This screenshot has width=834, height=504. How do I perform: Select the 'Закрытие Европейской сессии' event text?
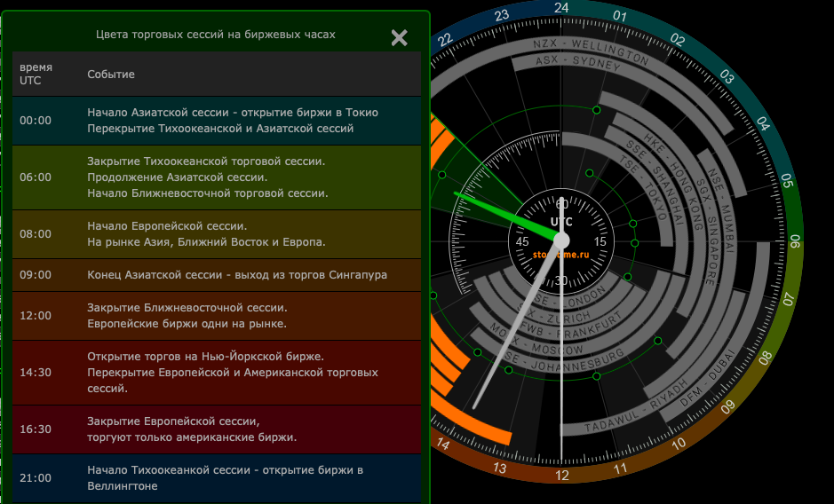click(x=173, y=421)
